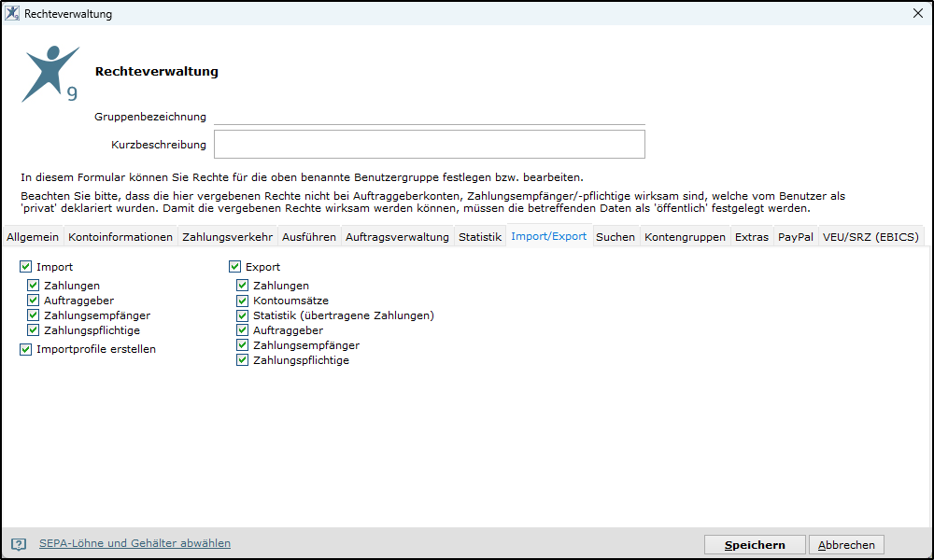Click the title bar application icon
This screenshot has height=560, width=934.
pyautogui.click(x=12, y=13)
